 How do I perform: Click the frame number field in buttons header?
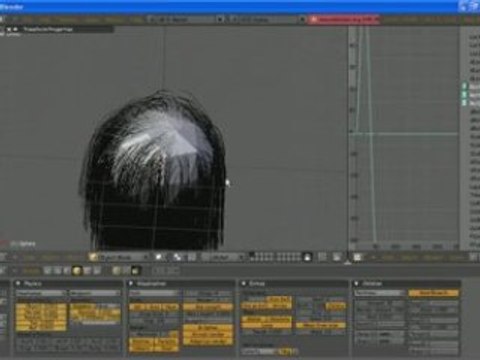coord(166,270)
